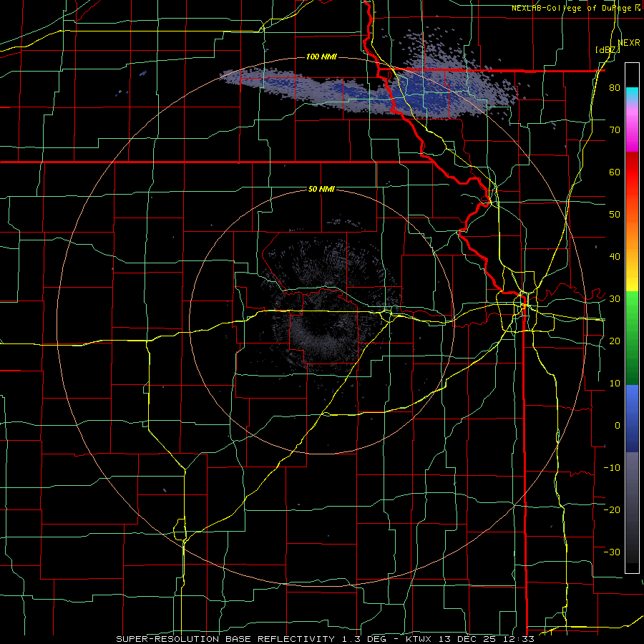Click the 70 dBZ scale value

pos(615,130)
